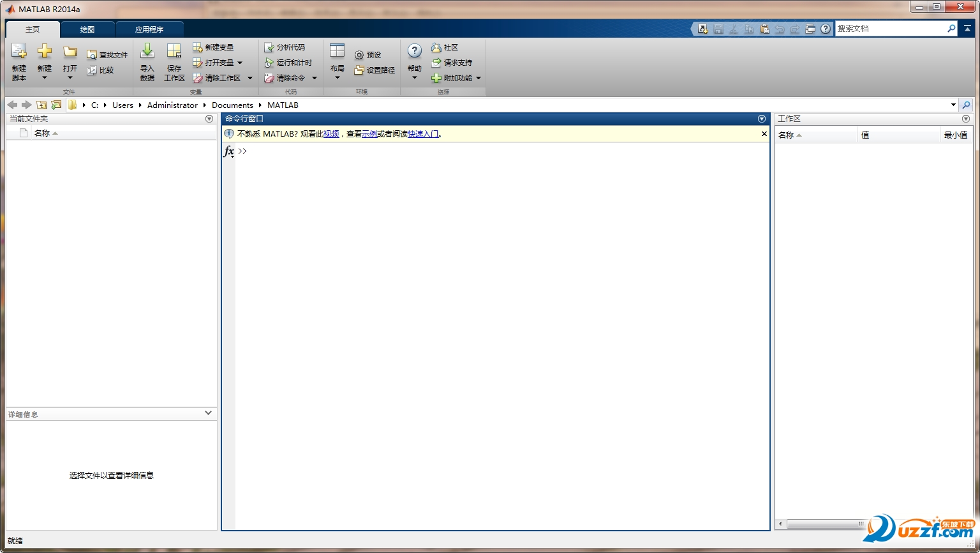
Task: Go back with the address bar arrow
Action: pos(12,105)
